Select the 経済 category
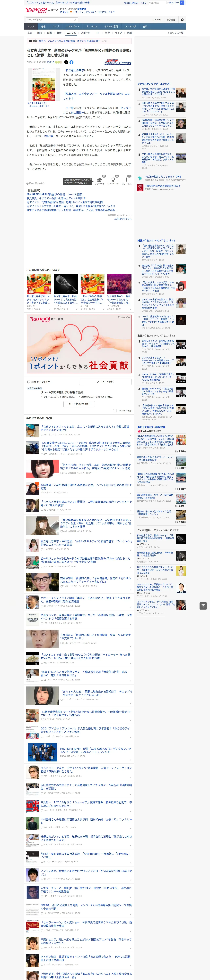The width and height of the screenshot is (210, 980). tap(59, 33)
